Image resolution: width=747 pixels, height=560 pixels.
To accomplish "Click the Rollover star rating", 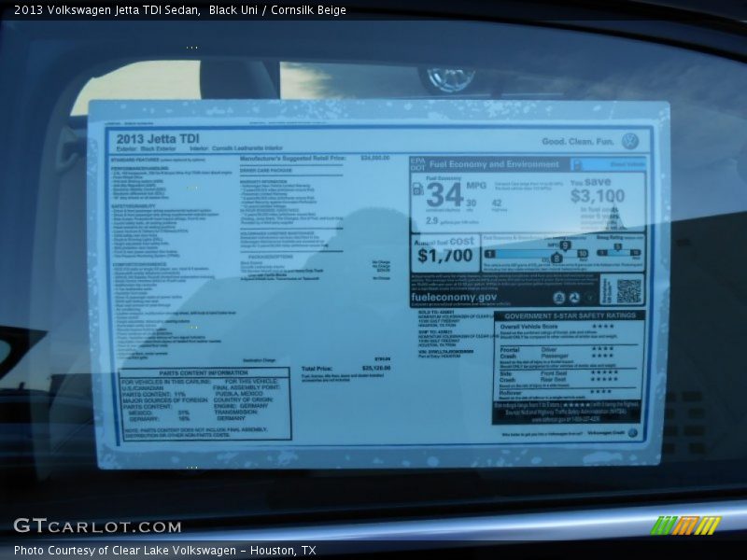I will coord(602,391).
